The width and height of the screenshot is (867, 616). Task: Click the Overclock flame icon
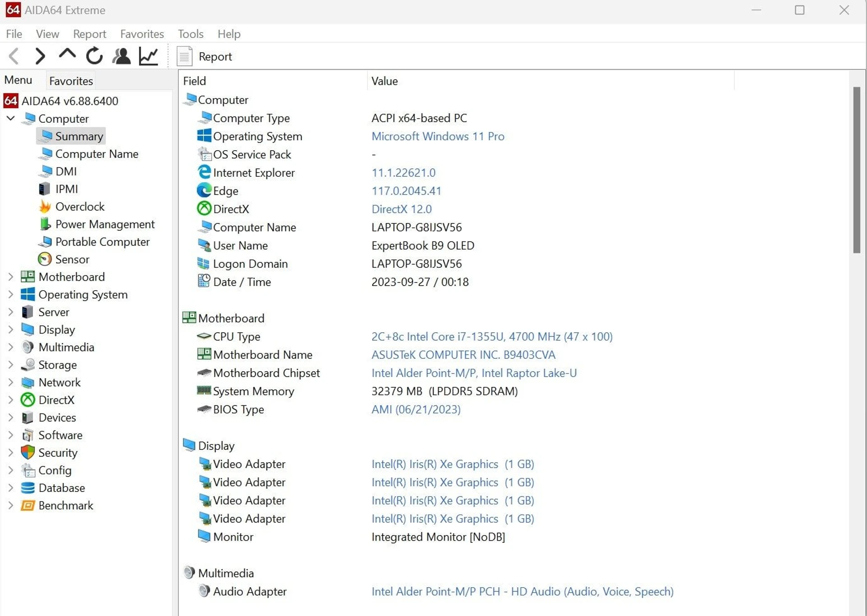point(45,206)
